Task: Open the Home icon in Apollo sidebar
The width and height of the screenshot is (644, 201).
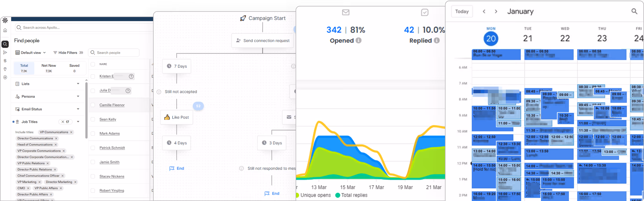Action: coord(5,30)
